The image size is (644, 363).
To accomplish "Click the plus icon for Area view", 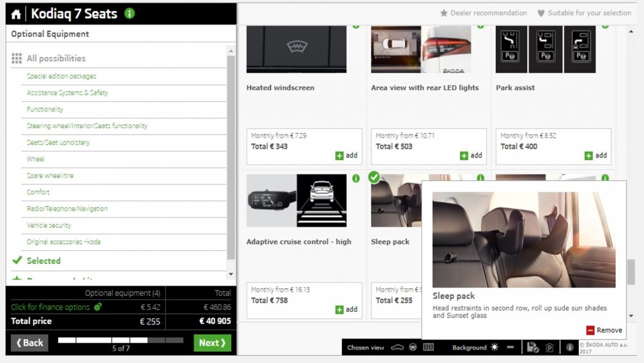I will click(464, 156).
